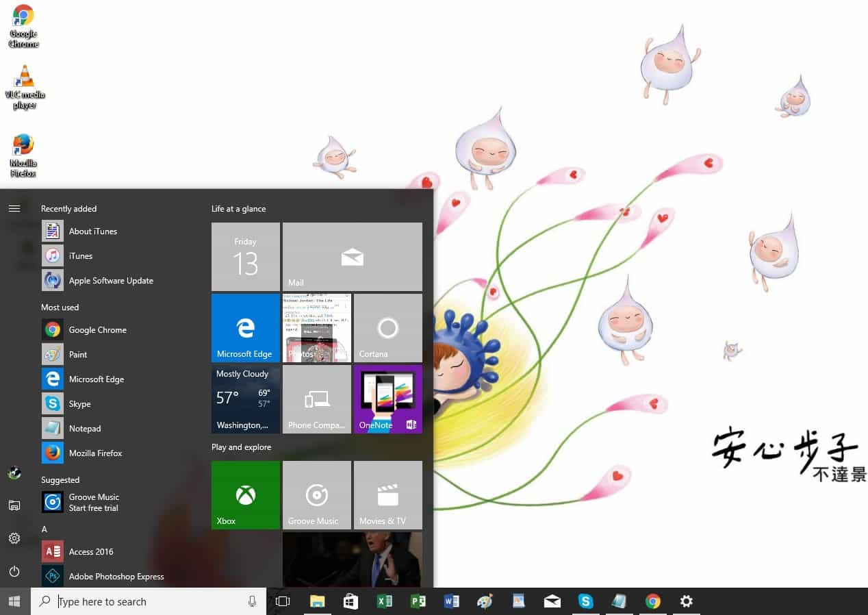Click the Life at a glance group header
868x615 pixels.
(238, 209)
